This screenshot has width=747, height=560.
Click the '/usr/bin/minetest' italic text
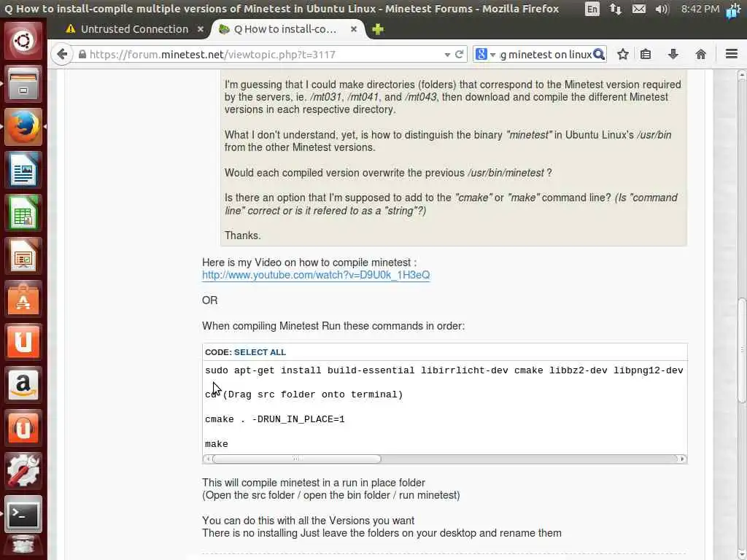pos(506,173)
